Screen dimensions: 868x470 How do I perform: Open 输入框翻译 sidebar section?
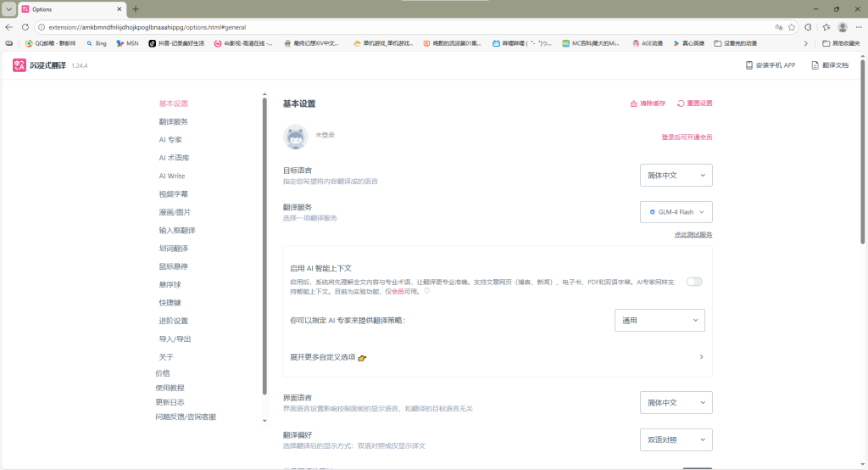[x=176, y=230]
